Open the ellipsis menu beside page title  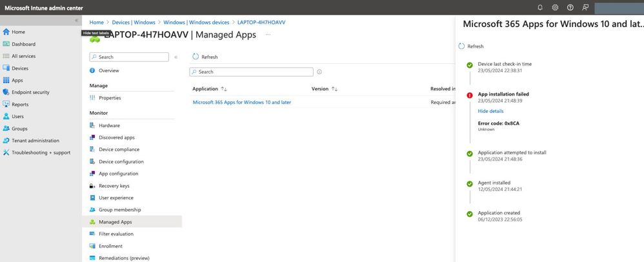pyautogui.click(x=268, y=35)
